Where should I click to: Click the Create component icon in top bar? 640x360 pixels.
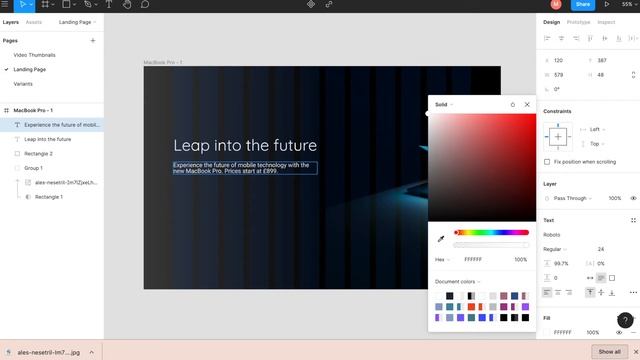(311, 4)
